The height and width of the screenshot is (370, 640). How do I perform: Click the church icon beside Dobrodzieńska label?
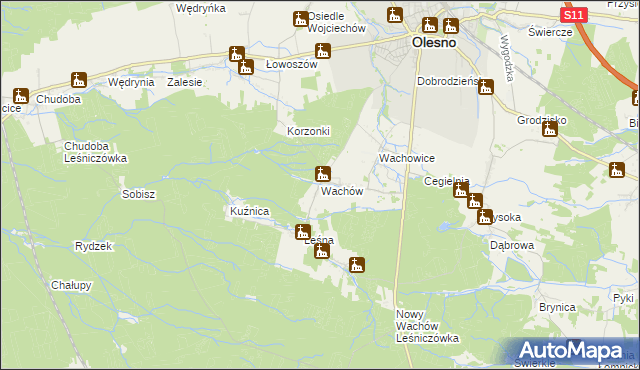pyautogui.click(x=486, y=87)
